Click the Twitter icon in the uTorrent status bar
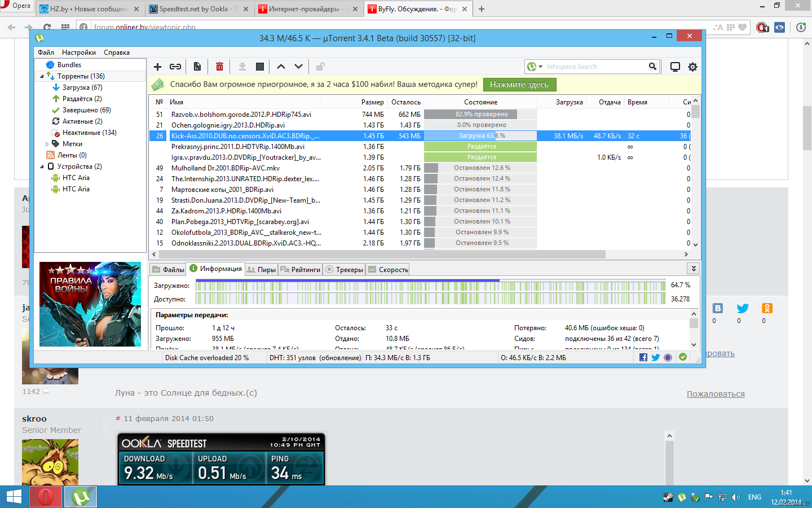Image resolution: width=812 pixels, height=508 pixels. (x=656, y=357)
